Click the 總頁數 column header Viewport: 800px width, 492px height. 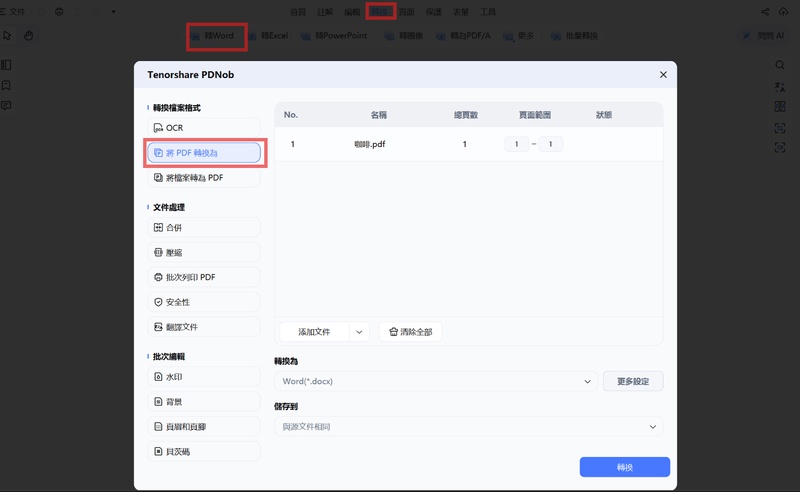(466, 115)
